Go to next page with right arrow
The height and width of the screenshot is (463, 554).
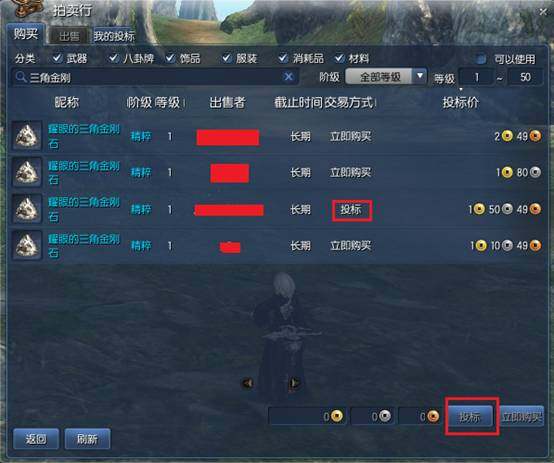(294, 383)
